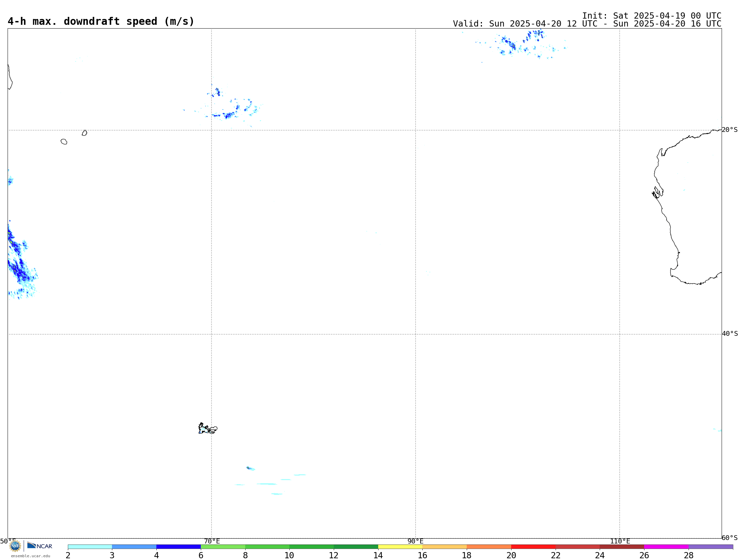
Task: Click the NCAR logo
Action: point(40,546)
